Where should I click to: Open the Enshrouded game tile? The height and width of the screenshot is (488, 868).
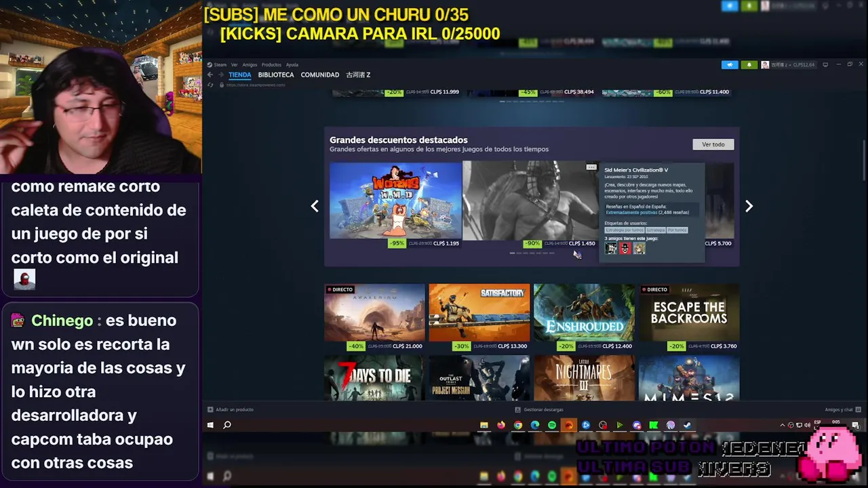coord(584,312)
